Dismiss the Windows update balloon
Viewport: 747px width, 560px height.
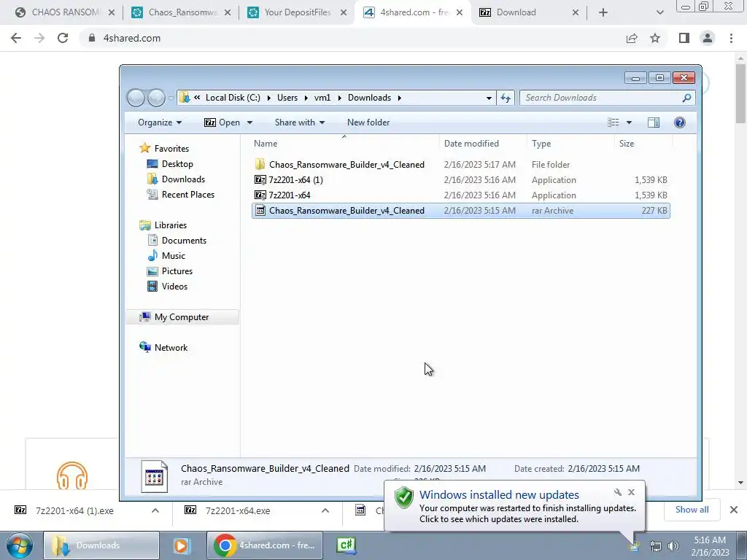[631, 492]
